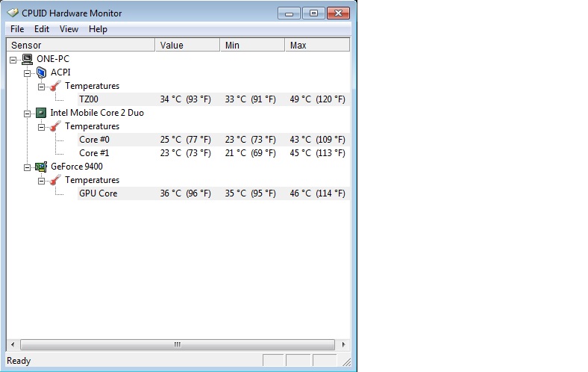Click GPU Core current value 36 °C (96 °F)
588x372 pixels.
(185, 193)
